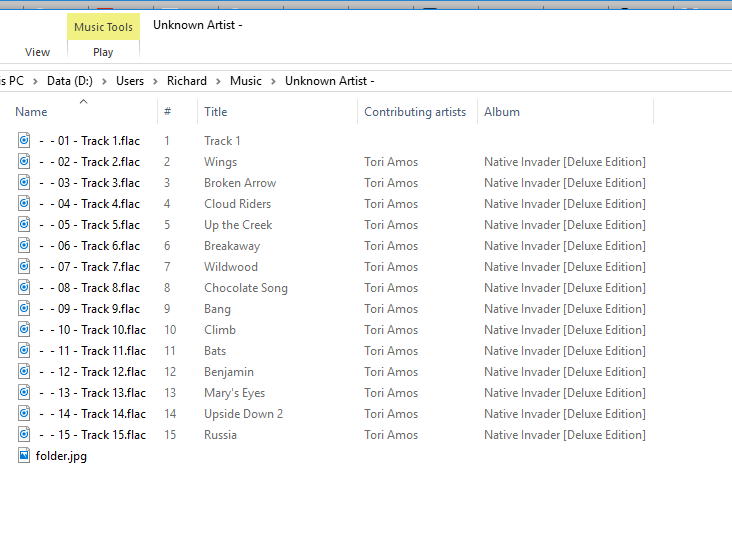The height and width of the screenshot is (543, 732).
Task: Select the Chocolate Song title row
Action: (x=246, y=288)
